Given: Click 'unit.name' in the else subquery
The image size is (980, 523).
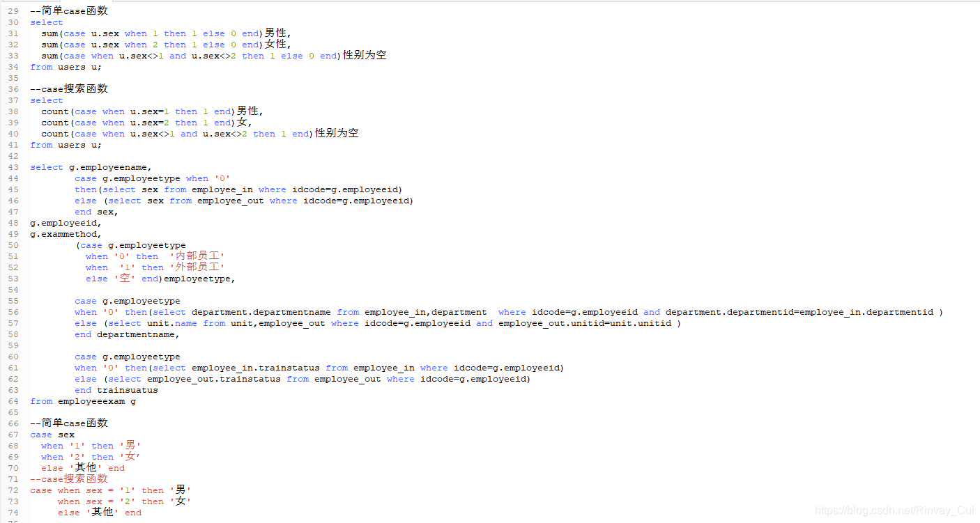Looking at the screenshot, I should point(172,323).
